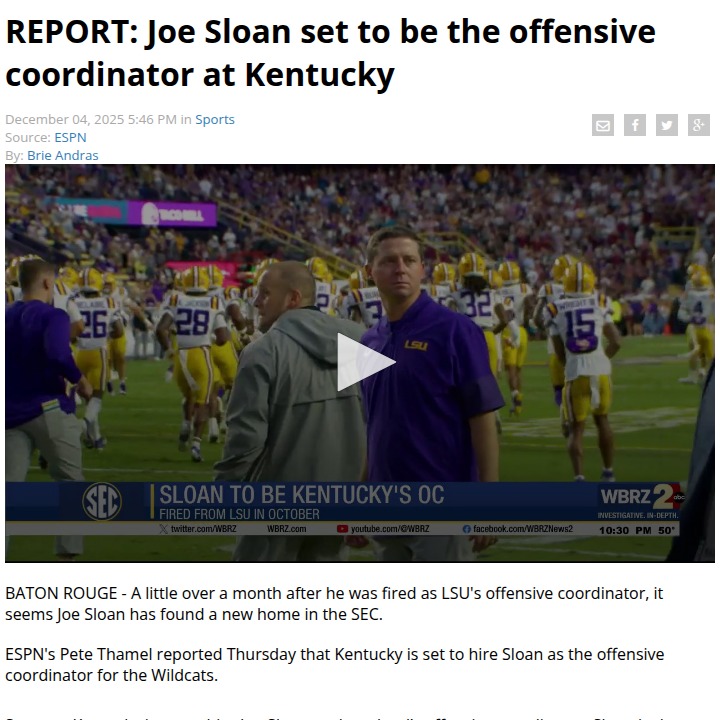Open the Sports category link
The width and height of the screenshot is (720, 720).
[215, 119]
